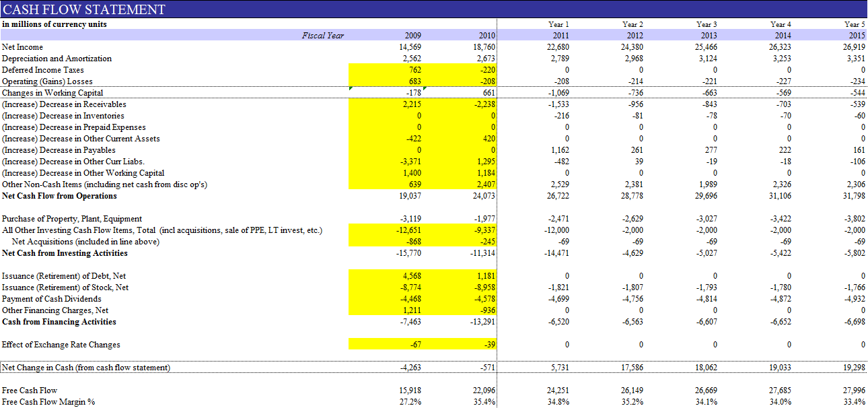Viewport: 868px width, 408px height.
Task: Click the 2015 Net Income value 26,919
Action: [x=853, y=47]
